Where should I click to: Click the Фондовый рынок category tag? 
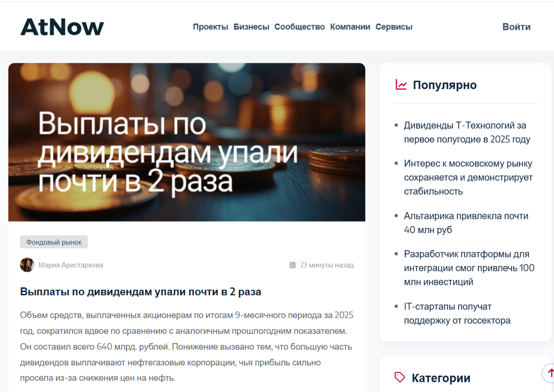coord(54,242)
